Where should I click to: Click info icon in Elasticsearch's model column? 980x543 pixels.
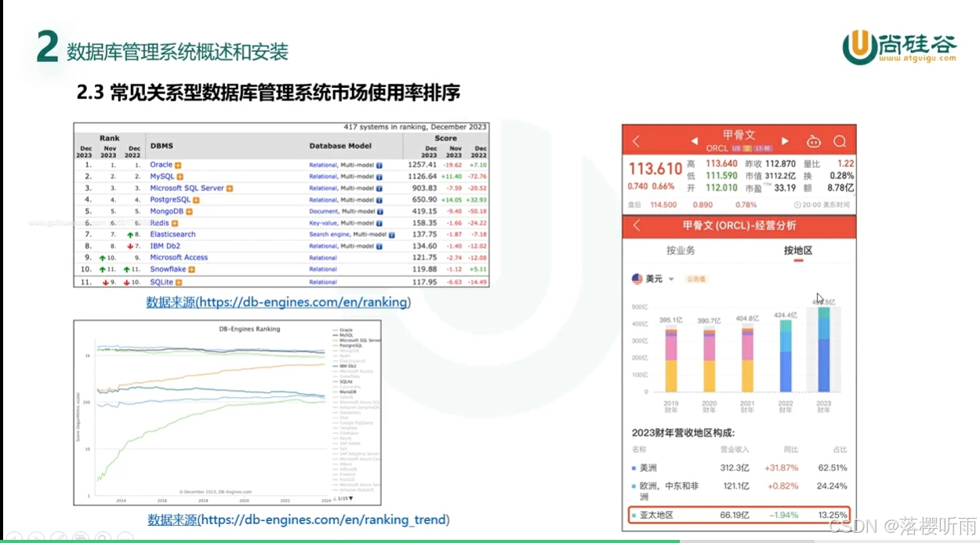392,235
